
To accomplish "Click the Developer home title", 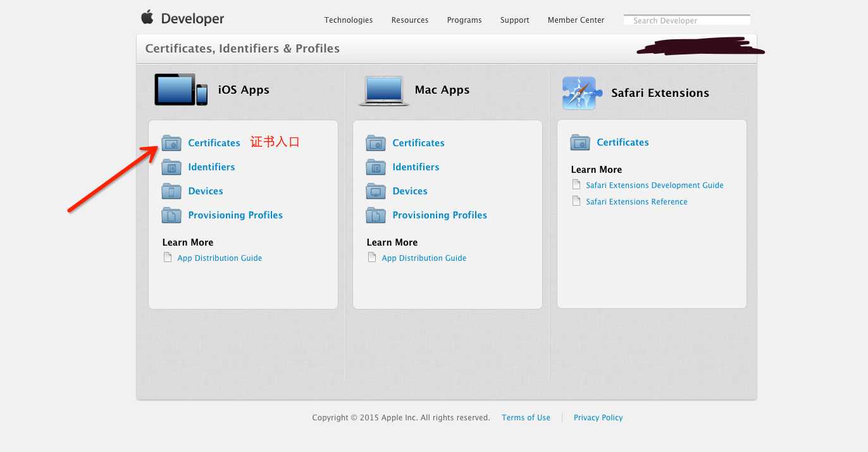I will click(193, 19).
